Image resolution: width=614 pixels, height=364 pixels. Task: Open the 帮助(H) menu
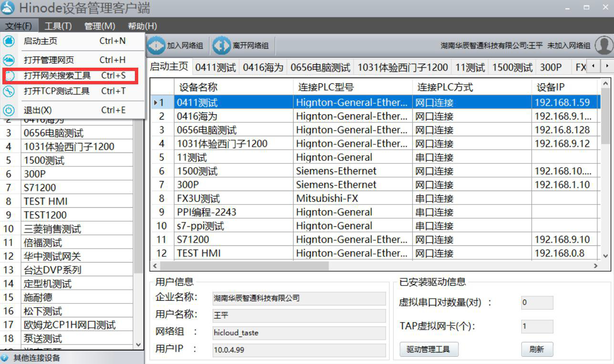coord(141,26)
